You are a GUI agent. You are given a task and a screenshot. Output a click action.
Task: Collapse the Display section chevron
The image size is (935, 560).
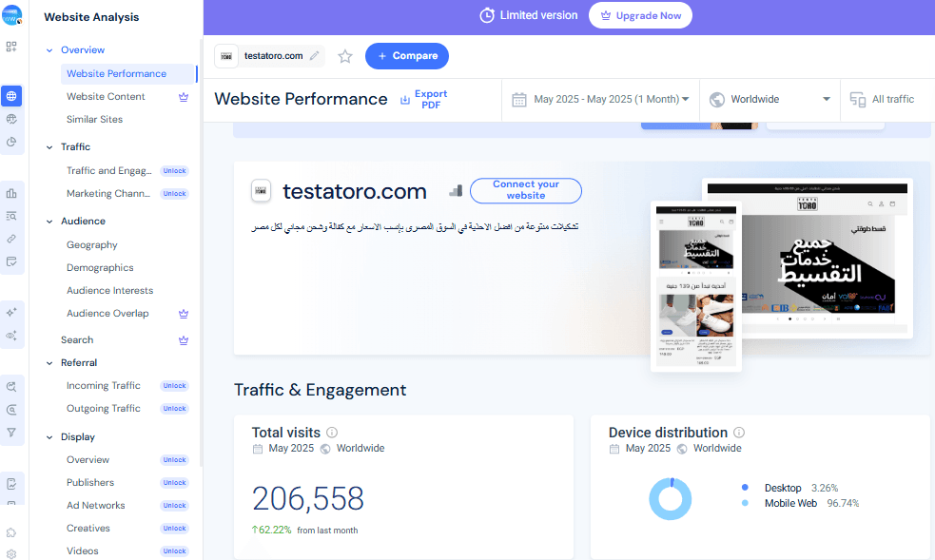[49, 437]
